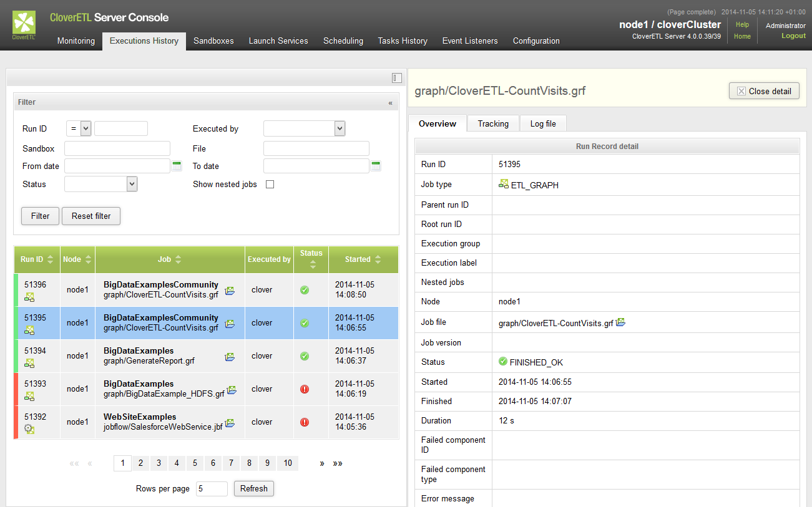Open BigDataExample_HDFS.grf file icon

click(232, 390)
